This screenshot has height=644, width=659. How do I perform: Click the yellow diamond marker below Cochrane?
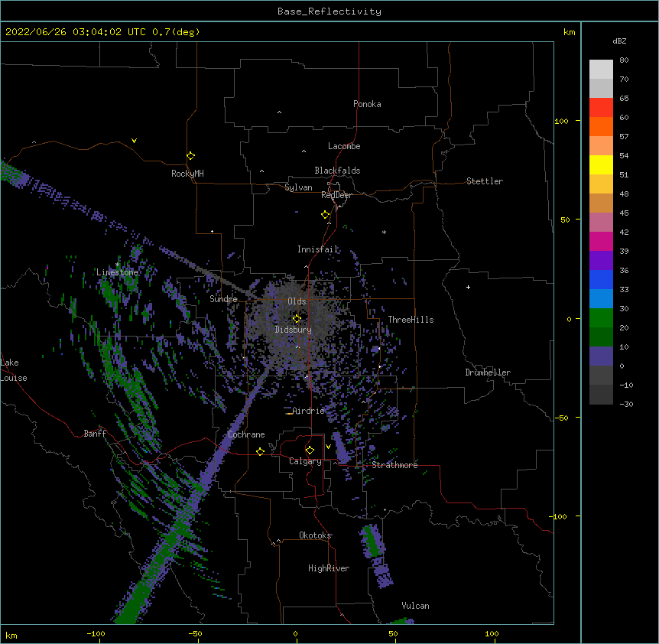(x=260, y=451)
